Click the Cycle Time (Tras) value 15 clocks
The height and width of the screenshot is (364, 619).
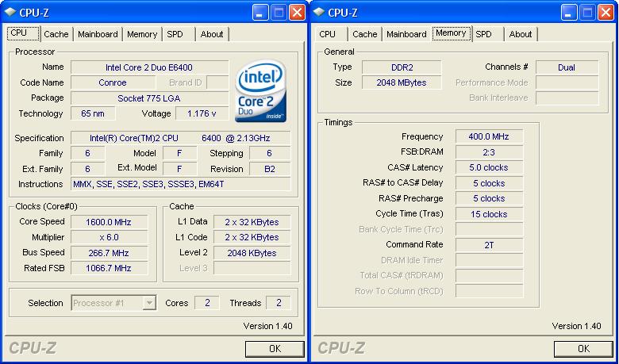(489, 214)
